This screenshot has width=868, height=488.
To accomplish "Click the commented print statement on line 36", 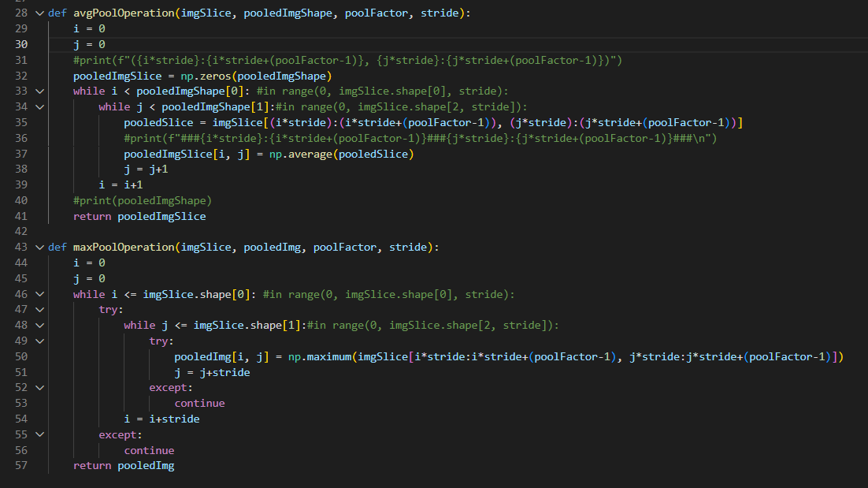I will click(x=420, y=138).
